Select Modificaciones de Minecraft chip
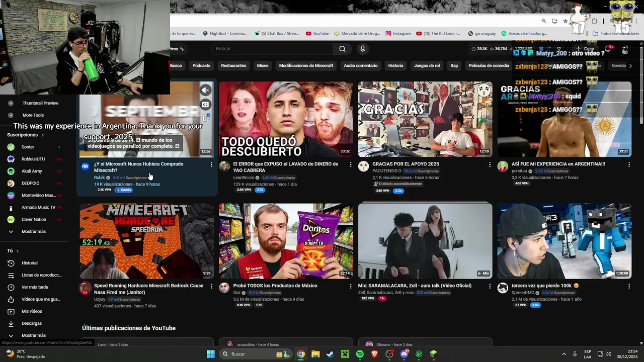The height and width of the screenshot is (362, 644). [x=306, y=65]
